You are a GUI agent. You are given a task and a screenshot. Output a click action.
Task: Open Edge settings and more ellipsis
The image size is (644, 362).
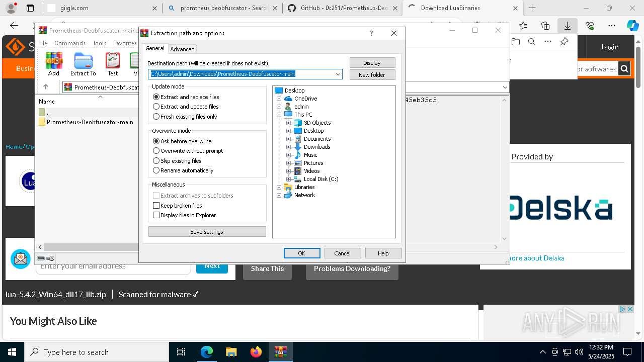(612, 26)
